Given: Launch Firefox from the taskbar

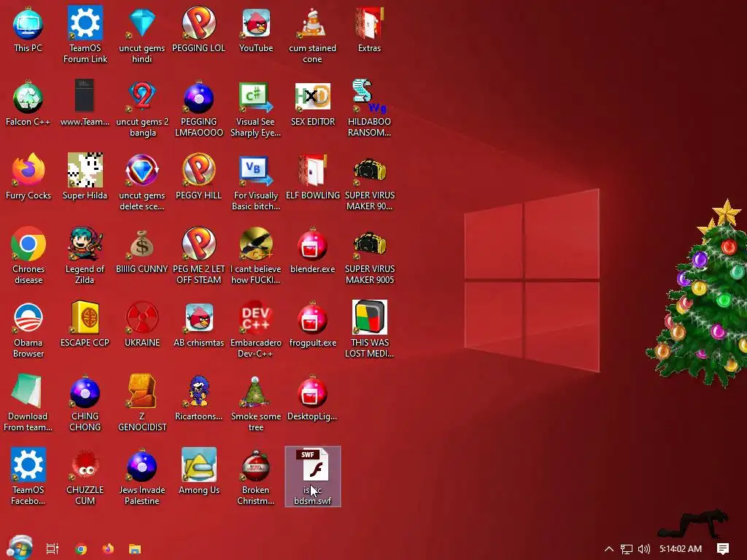Looking at the screenshot, I should click(x=108, y=548).
